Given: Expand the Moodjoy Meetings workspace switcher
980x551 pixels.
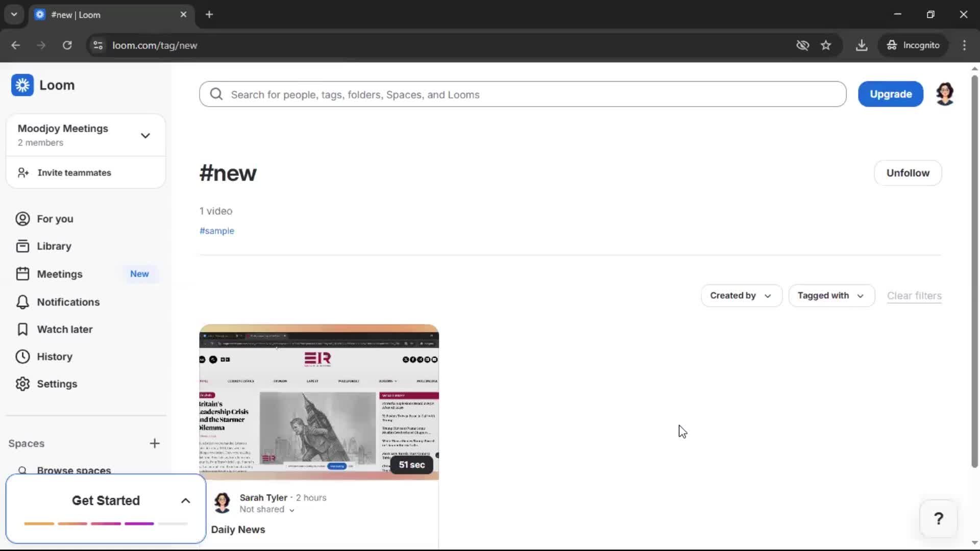Looking at the screenshot, I should click(x=145, y=135).
